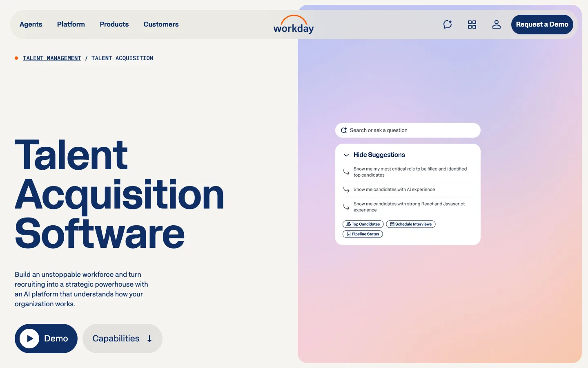Viewport: 588px width, 368px height.
Task: Open the Platform menu
Action: [71, 25]
